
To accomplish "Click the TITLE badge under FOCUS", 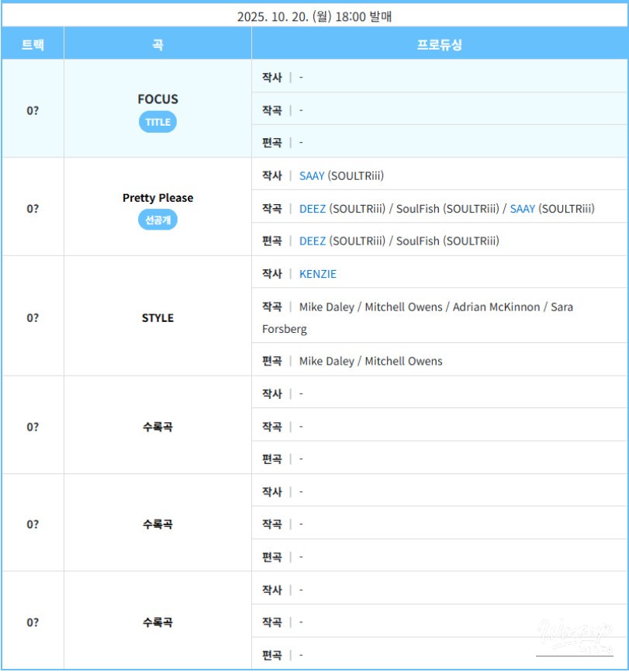I will click(x=157, y=123).
